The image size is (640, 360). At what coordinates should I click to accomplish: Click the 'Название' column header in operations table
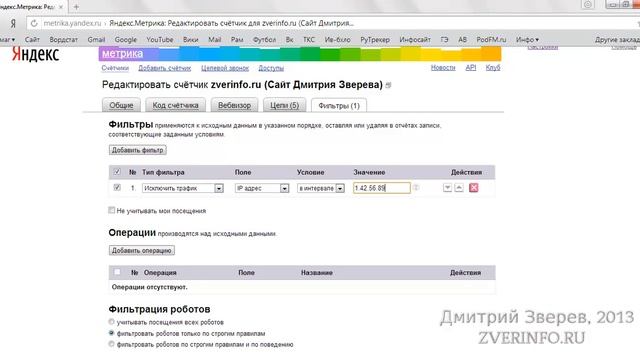(x=317, y=273)
